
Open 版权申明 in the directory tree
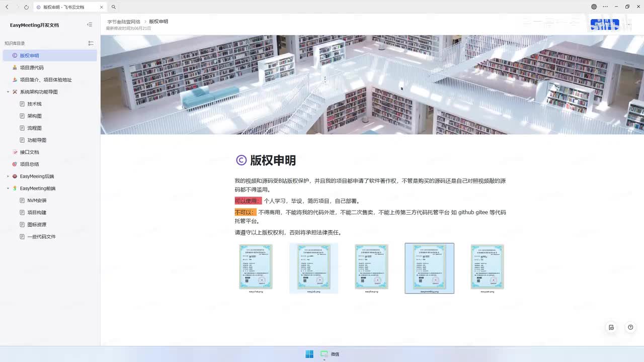pyautogui.click(x=50, y=55)
